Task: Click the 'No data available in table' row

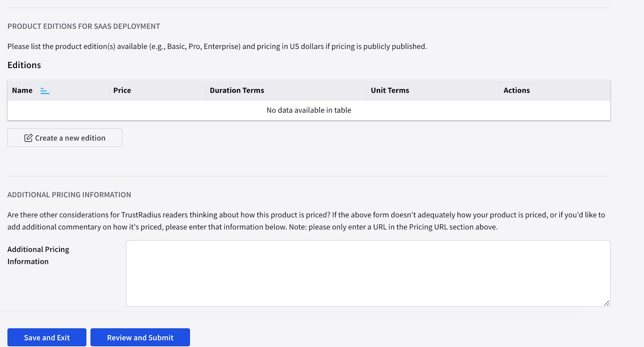Action: (x=309, y=110)
